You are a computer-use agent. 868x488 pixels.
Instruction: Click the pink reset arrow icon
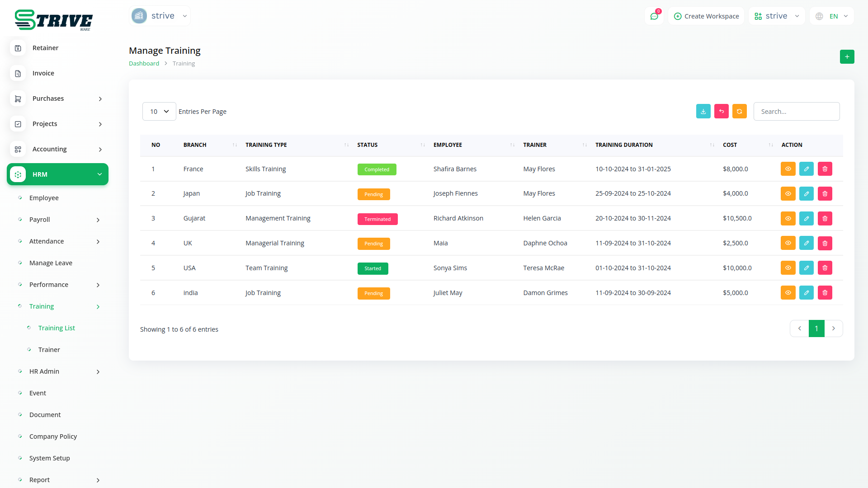(x=721, y=112)
